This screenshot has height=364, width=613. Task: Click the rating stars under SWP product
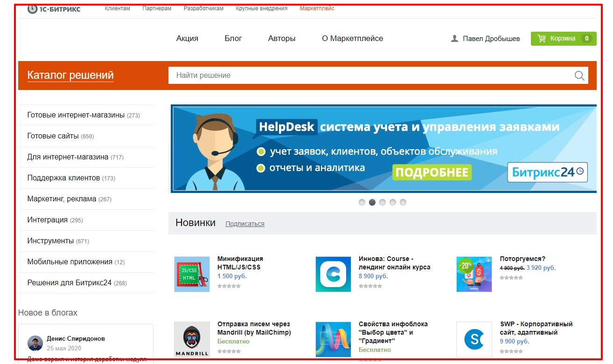(511, 351)
